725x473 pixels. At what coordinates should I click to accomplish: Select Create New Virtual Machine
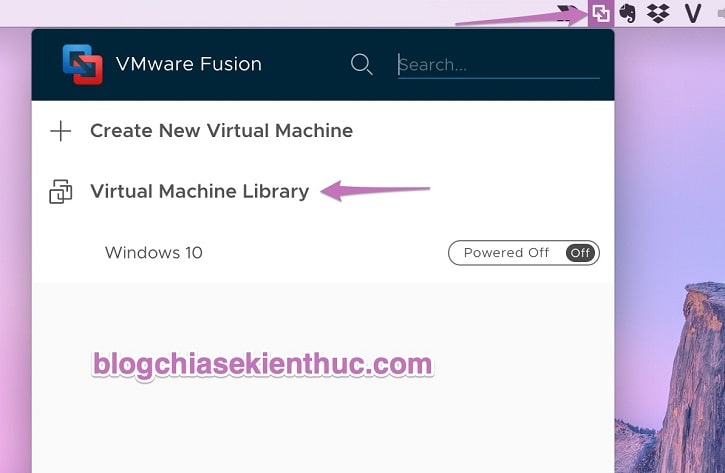pyautogui.click(x=221, y=131)
